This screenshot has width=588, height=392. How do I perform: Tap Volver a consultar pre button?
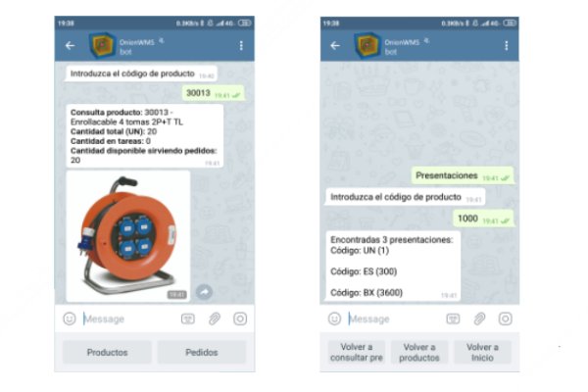[x=357, y=352]
